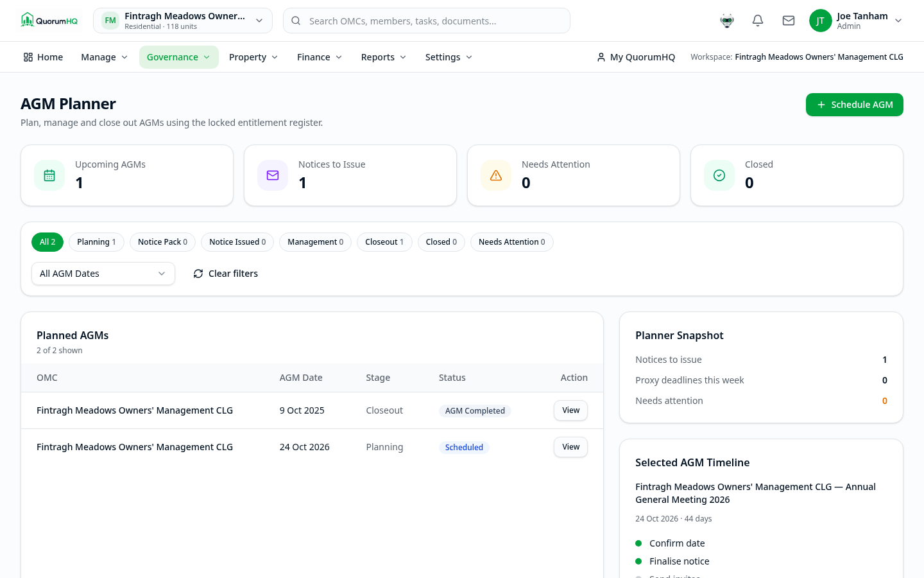This screenshot has height=578, width=924.
Task: View the 24 Oct 2026 AGM
Action: click(570, 447)
